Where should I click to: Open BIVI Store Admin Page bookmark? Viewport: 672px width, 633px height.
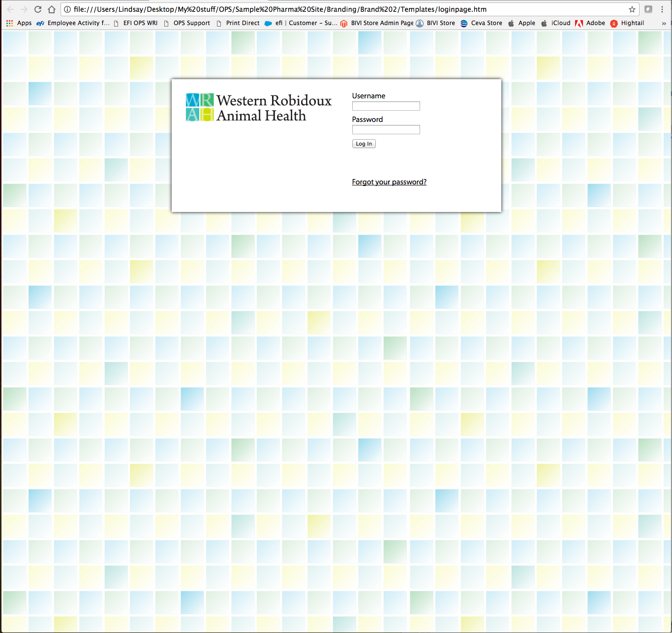point(377,23)
